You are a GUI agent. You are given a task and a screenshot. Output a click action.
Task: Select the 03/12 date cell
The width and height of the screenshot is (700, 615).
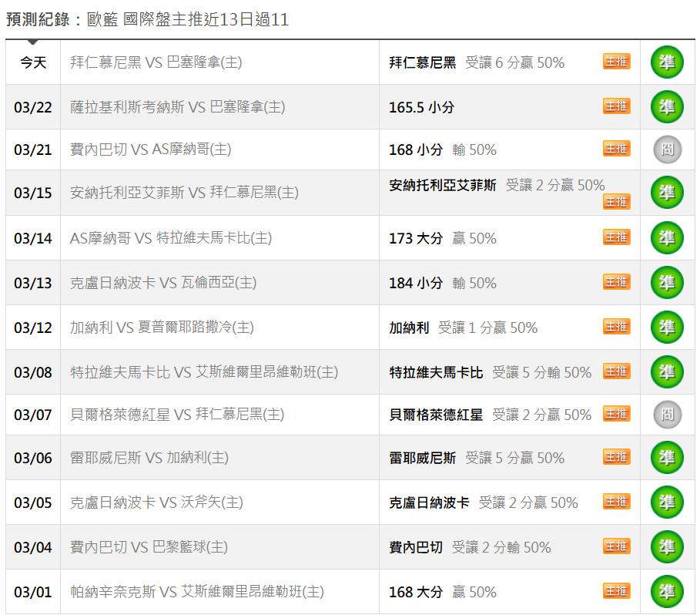(33, 327)
